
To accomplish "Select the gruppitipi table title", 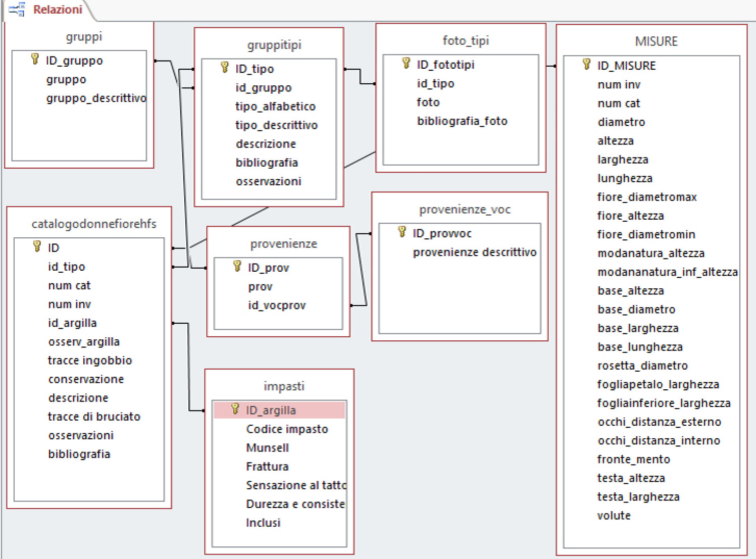I will pos(274,45).
